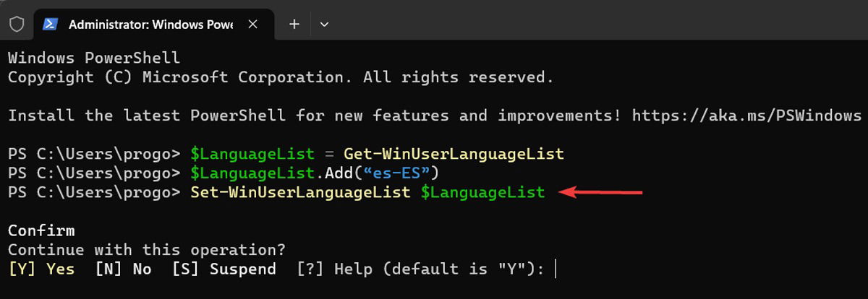This screenshot has height=299, width=868.
Task: Click the Get-WinUserLanguageList command text
Action: (x=454, y=154)
